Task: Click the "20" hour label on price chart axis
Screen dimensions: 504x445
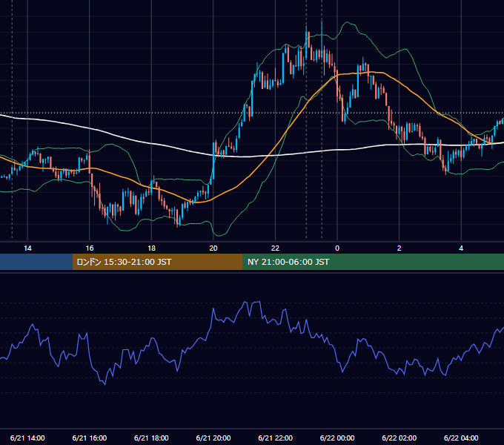Action: click(213, 248)
